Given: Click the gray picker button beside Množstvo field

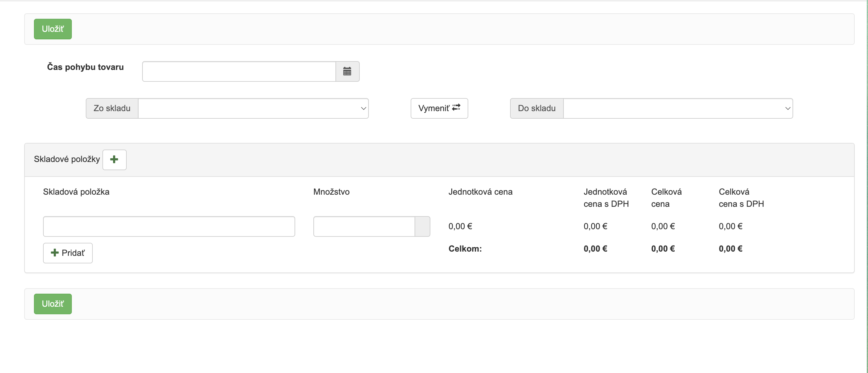Looking at the screenshot, I should [422, 226].
